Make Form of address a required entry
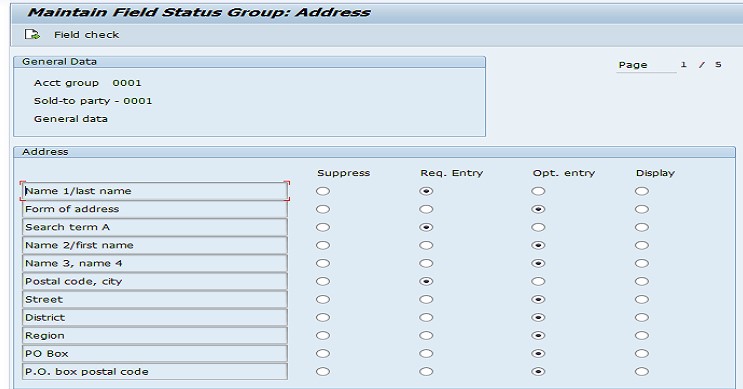This screenshot has height=389, width=743. point(426,209)
